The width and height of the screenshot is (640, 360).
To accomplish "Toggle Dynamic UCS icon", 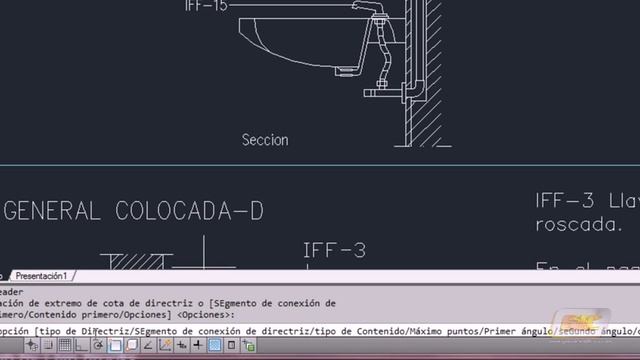I will coord(165,346).
